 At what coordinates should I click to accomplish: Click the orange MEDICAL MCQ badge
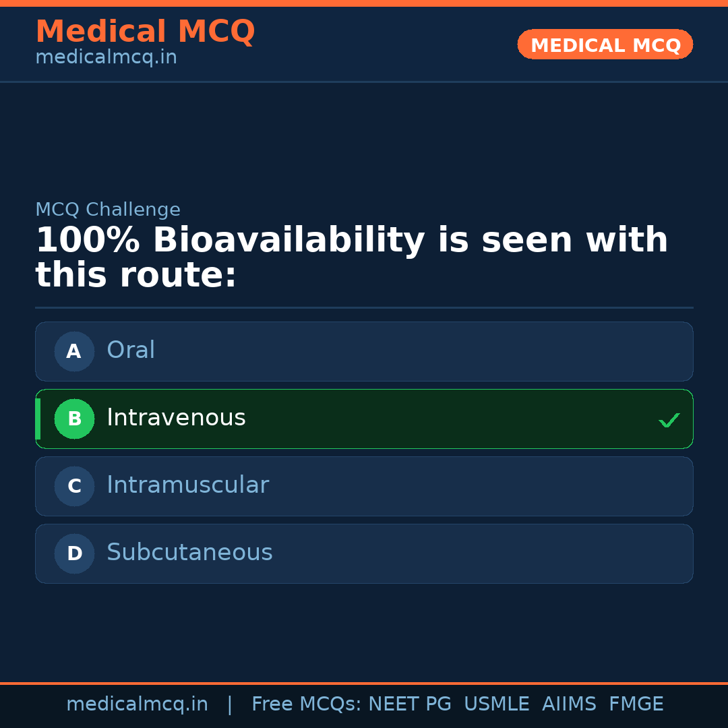(605, 45)
